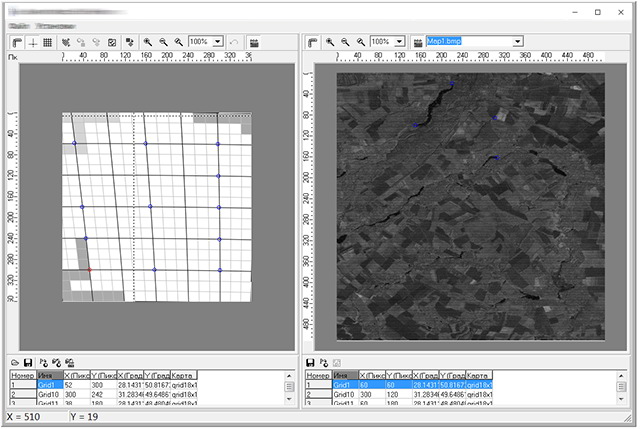This screenshot has width=640, height=429.
Task: Click the third magnifier in left toolbar
Action: coord(179,42)
